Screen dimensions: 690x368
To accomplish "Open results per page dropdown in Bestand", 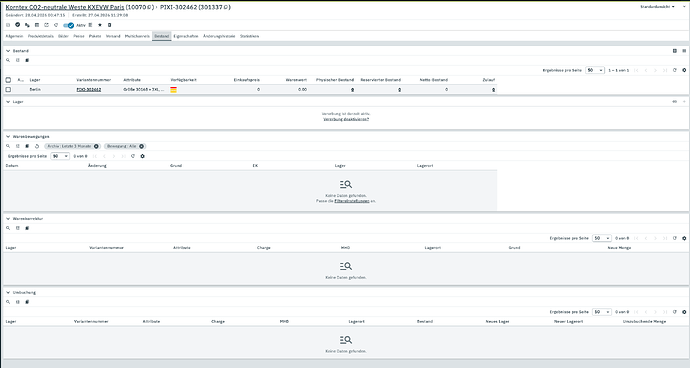I will (595, 70).
